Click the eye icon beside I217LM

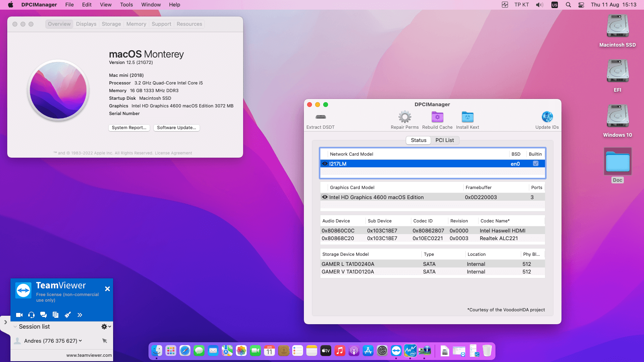click(x=325, y=164)
